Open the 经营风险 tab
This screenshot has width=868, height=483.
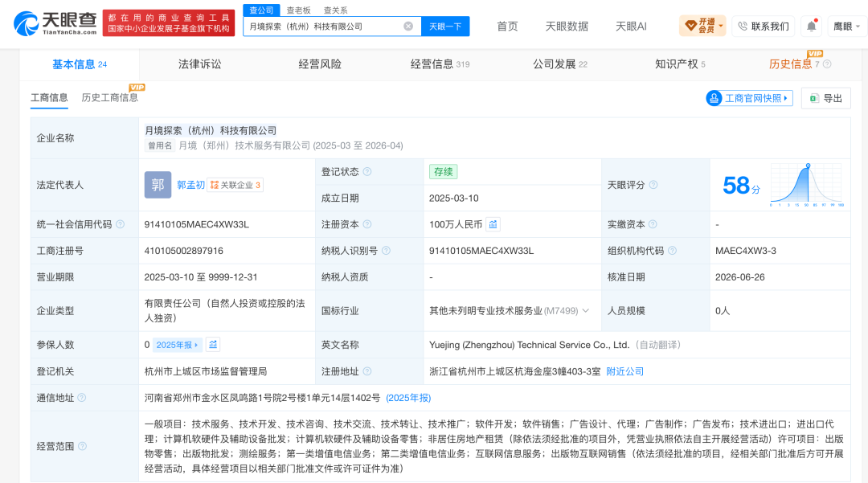(320, 64)
